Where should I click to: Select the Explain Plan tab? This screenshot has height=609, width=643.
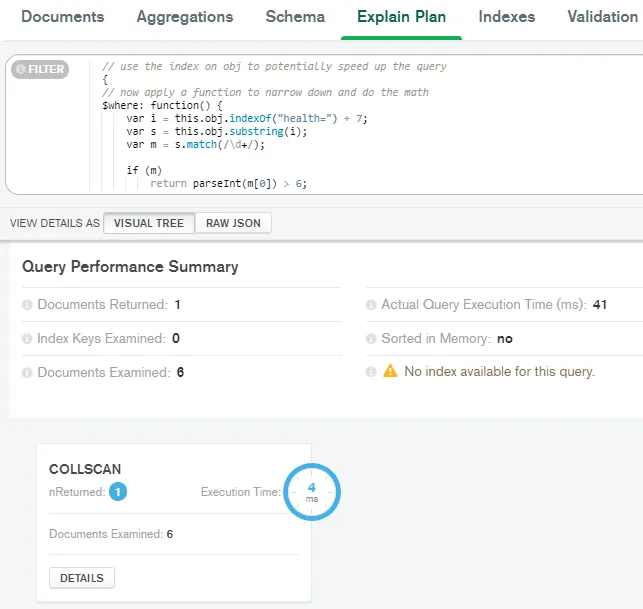(x=401, y=17)
